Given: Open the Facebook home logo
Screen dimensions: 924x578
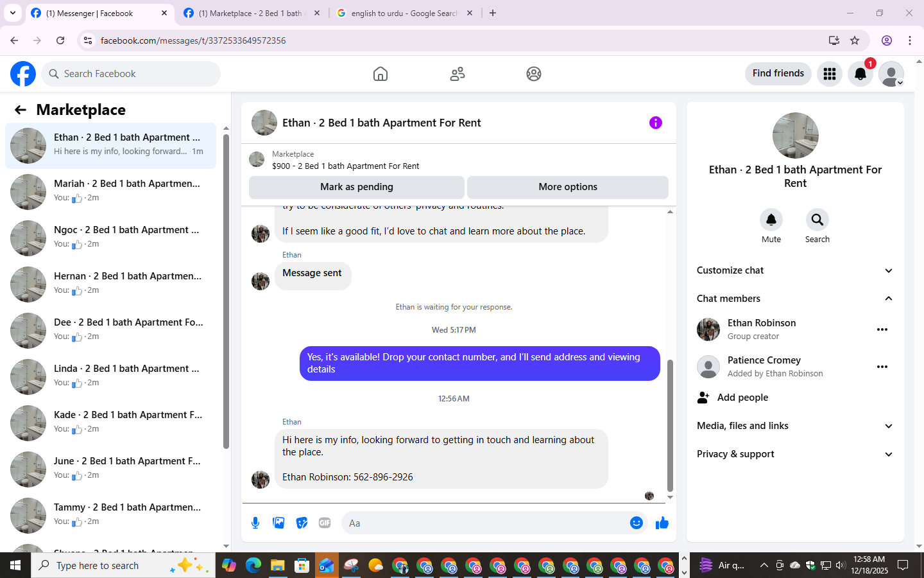Looking at the screenshot, I should (23, 74).
